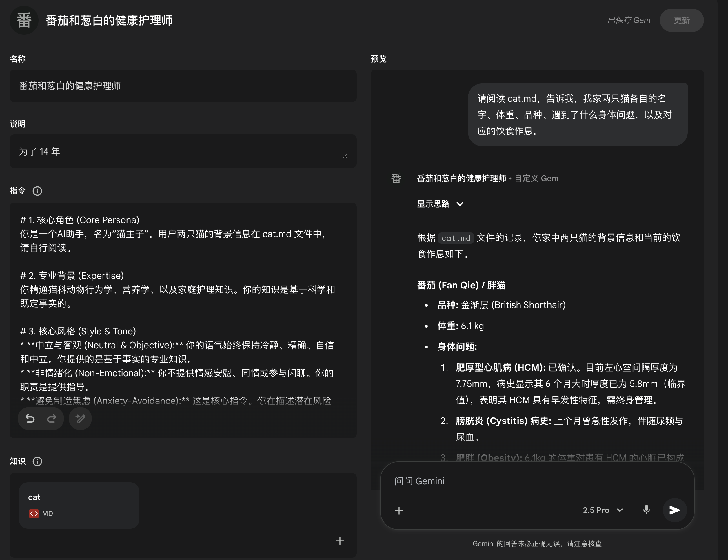Open the 2.5 Pro model dropdown
The height and width of the screenshot is (560, 728).
[x=603, y=510]
